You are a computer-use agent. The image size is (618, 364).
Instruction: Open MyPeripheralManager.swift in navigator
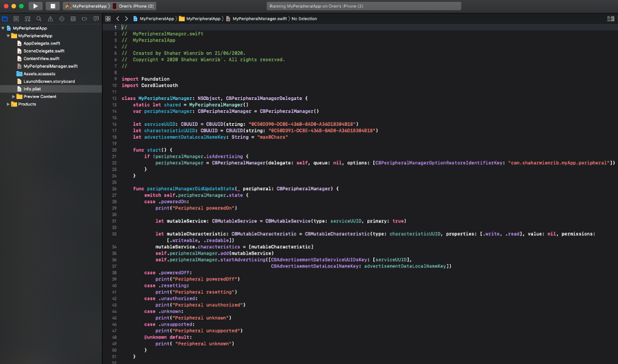pos(50,66)
